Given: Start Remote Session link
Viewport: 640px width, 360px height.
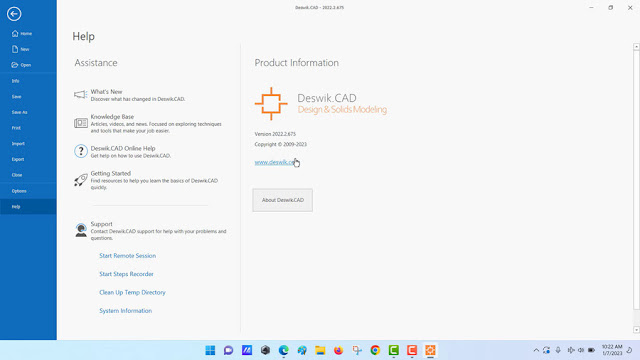Looking at the screenshot, I should click(x=127, y=256).
